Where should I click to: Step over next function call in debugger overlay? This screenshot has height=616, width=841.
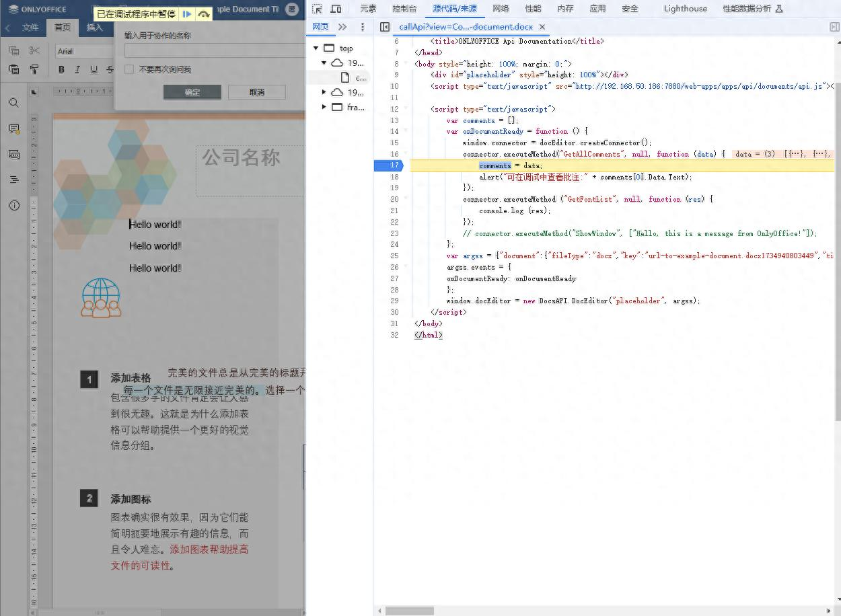click(x=204, y=13)
